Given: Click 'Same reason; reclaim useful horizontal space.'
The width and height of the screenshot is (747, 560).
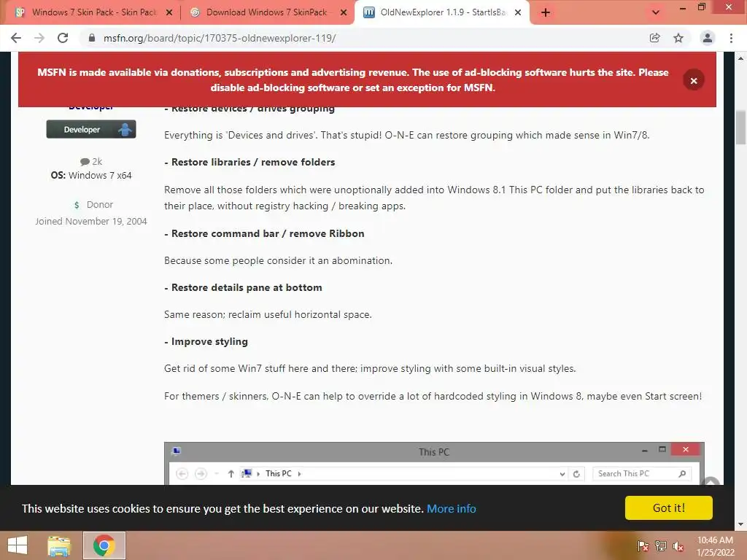Looking at the screenshot, I should tap(268, 315).
